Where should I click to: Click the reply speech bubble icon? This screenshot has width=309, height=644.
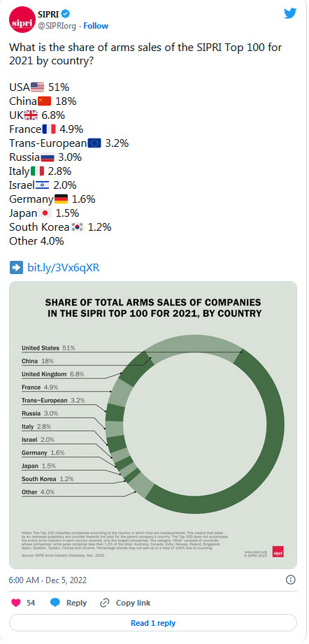tap(55, 603)
